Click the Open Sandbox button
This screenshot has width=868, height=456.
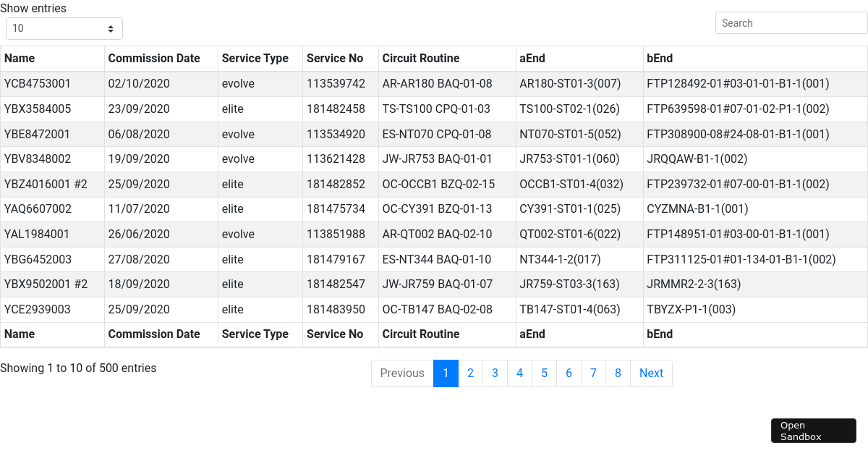point(813,430)
